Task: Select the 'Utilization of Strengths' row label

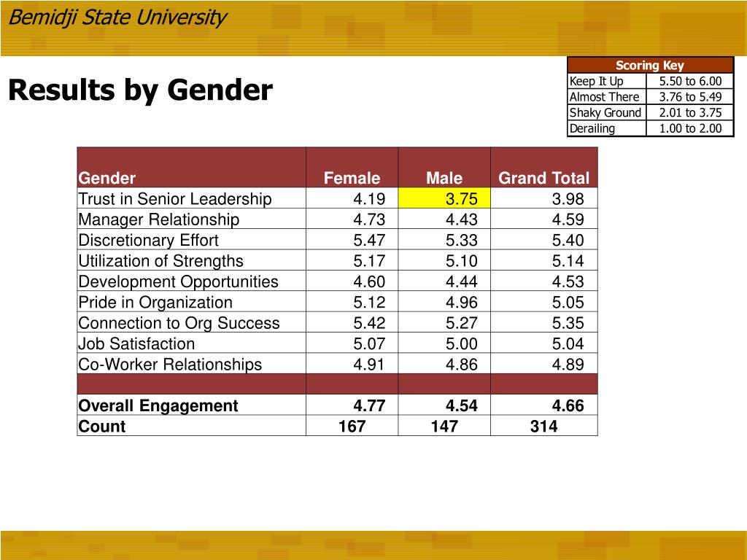Action: pos(160,261)
